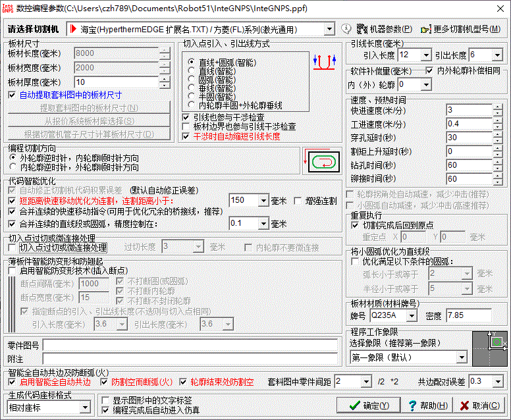Open the 精度控制 0.1 dropdown
Image resolution: width=511 pixels, height=420 pixels.
click(x=263, y=224)
